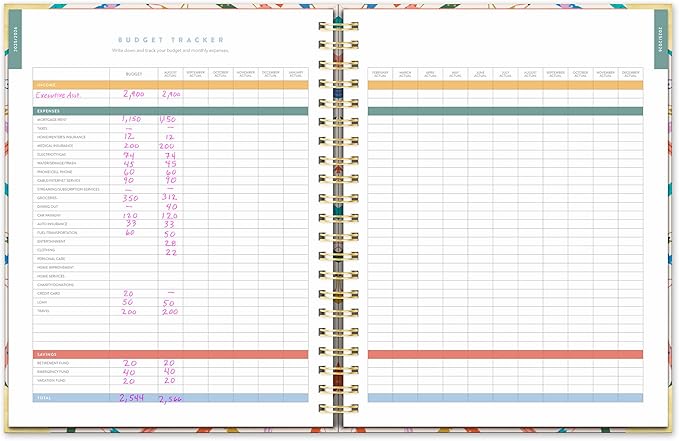The image size is (679, 441).
Task: Click the 312 Groceries actual value
Action: (169, 197)
